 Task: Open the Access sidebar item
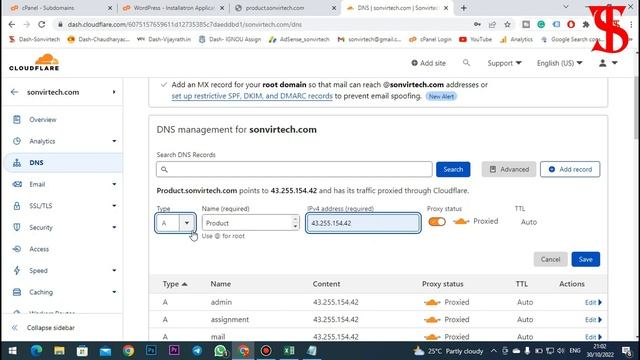pyautogui.click(x=39, y=249)
